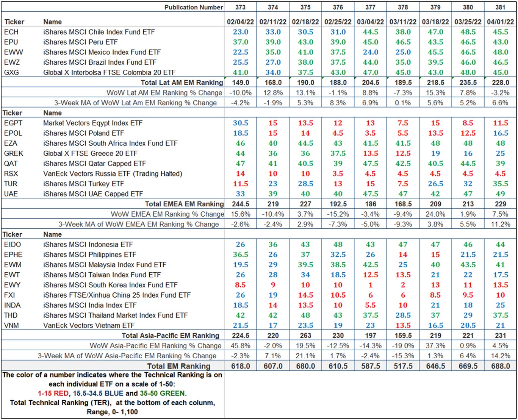Image resolution: width=518 pixels, height=420 pixels.
Task: Select the GREK ticker cell
Action: (x=14, y=153)
